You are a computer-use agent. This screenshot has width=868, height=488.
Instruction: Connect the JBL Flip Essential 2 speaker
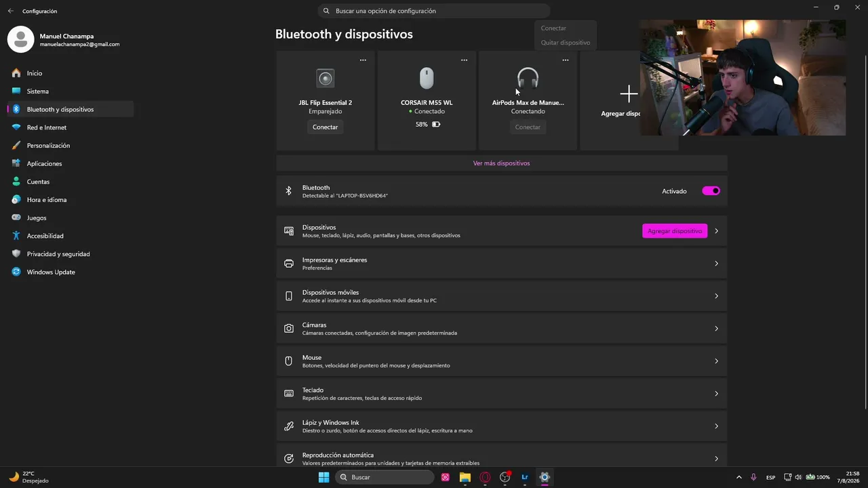(325, 127)
